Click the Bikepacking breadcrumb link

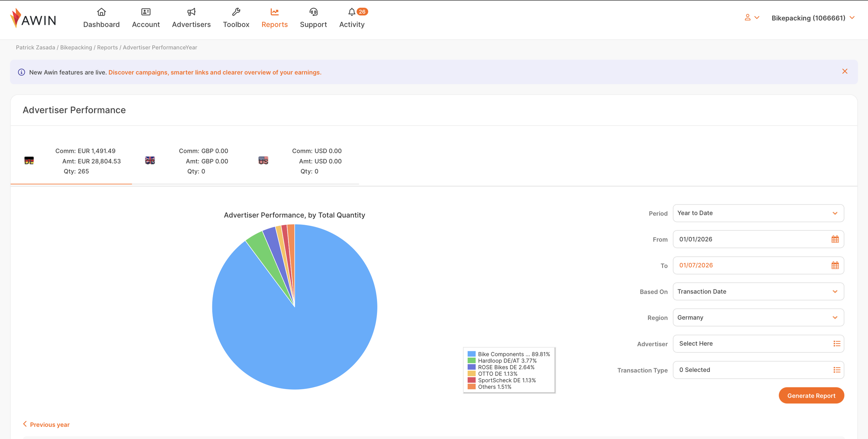(76, 47)
